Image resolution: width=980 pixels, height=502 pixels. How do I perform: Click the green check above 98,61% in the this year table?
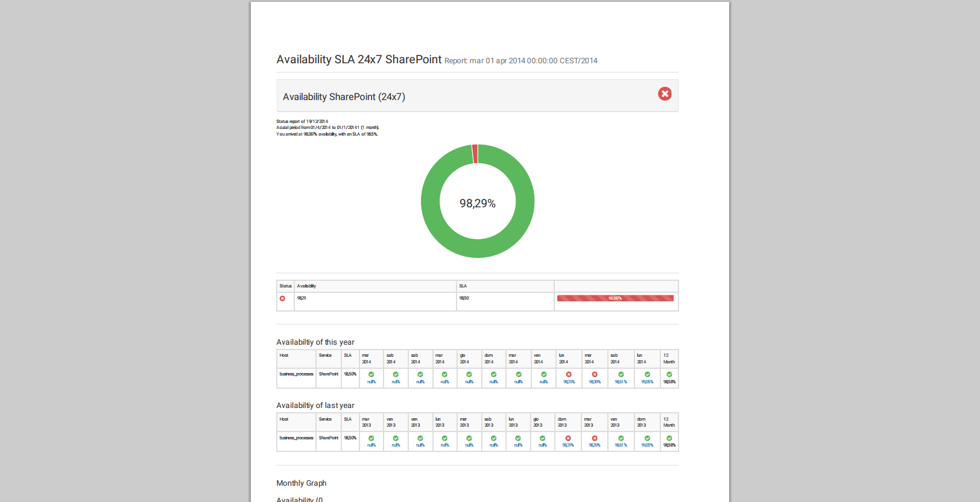[x=621, y=374]
